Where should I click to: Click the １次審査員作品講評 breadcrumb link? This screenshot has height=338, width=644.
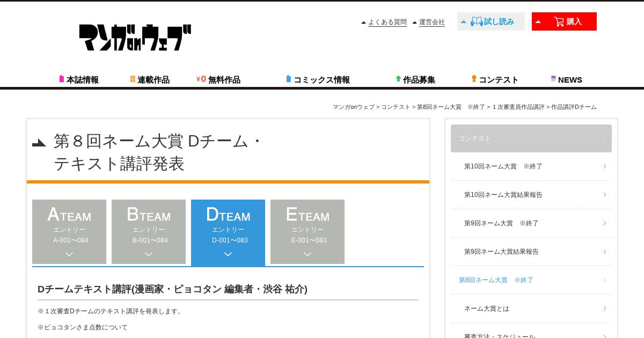click(x=517, y=107)
